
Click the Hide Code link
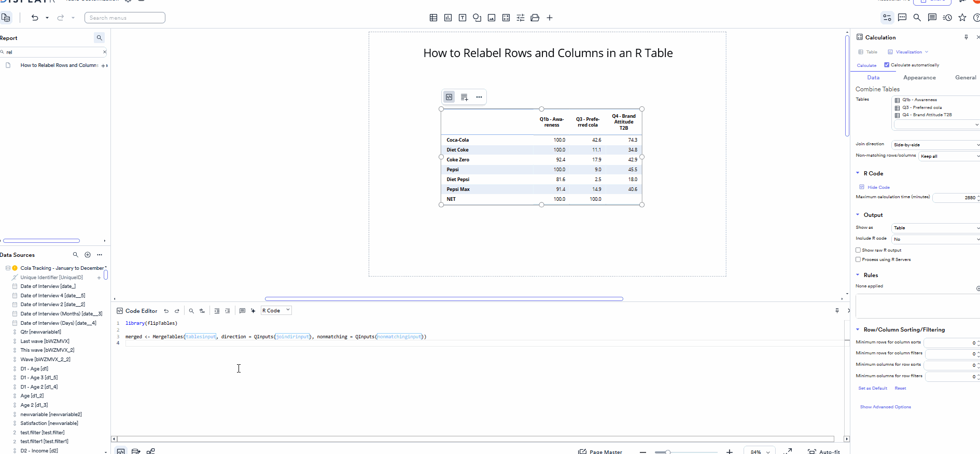coord(878,187)
